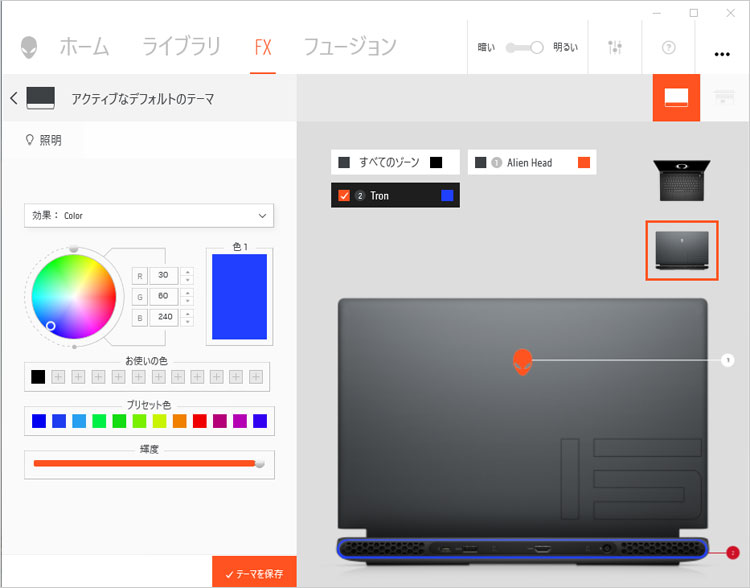Increase the R value with up stepper

pos(187,271)
